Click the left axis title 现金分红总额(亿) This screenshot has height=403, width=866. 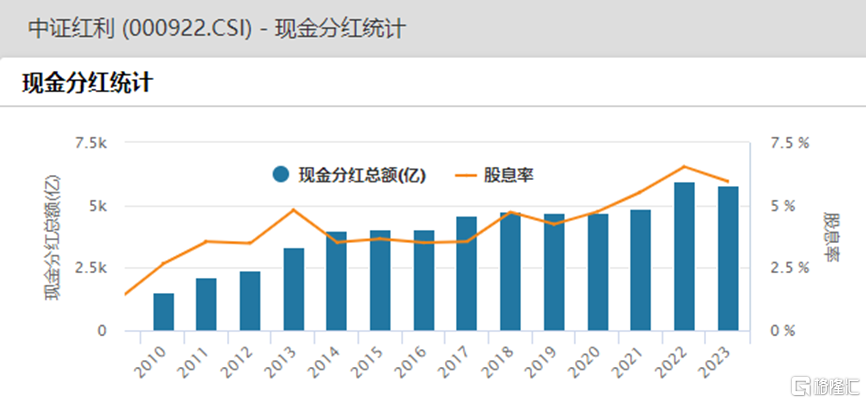(53, 237)
